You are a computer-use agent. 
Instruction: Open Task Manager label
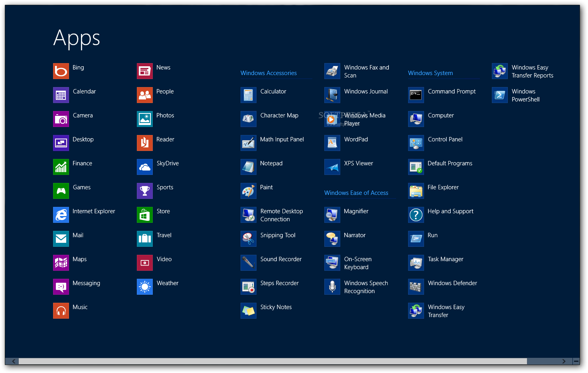coord(446,259)
